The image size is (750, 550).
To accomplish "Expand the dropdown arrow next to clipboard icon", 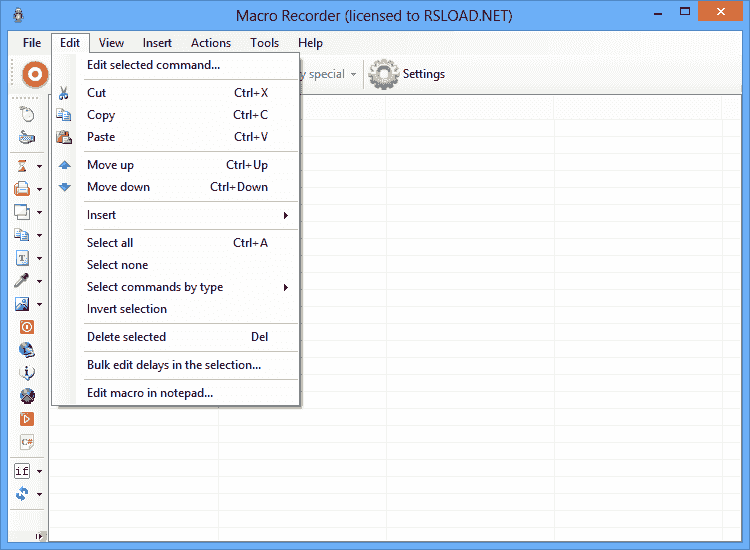I will coord(39,235).
